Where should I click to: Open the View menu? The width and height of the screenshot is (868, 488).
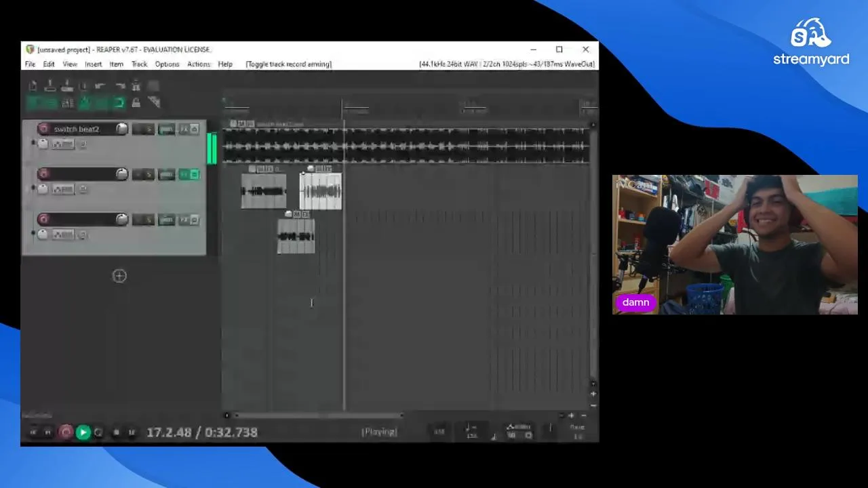(70, 64)
